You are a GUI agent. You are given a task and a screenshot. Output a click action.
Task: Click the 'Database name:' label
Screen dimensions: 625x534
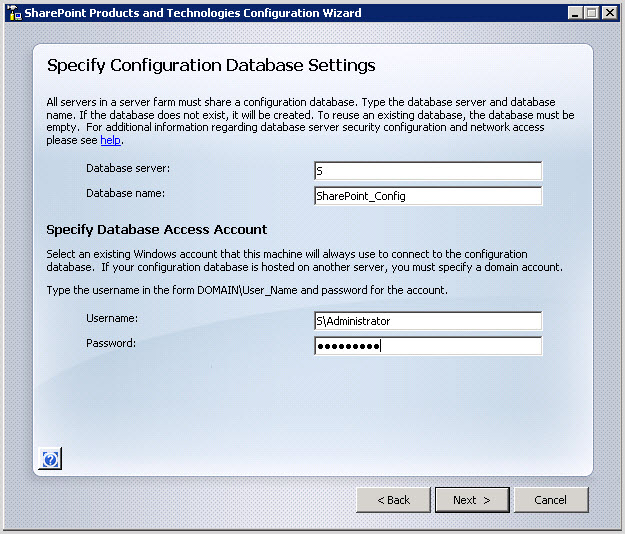(126, 193)
